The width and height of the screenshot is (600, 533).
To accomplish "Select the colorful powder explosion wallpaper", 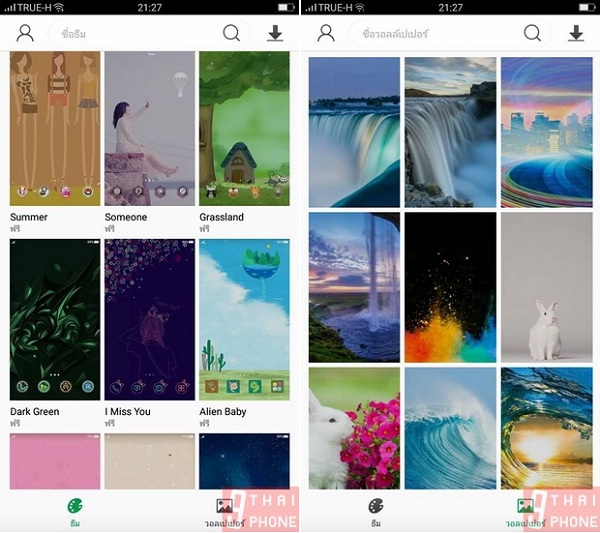I will [x=450, y=286].
